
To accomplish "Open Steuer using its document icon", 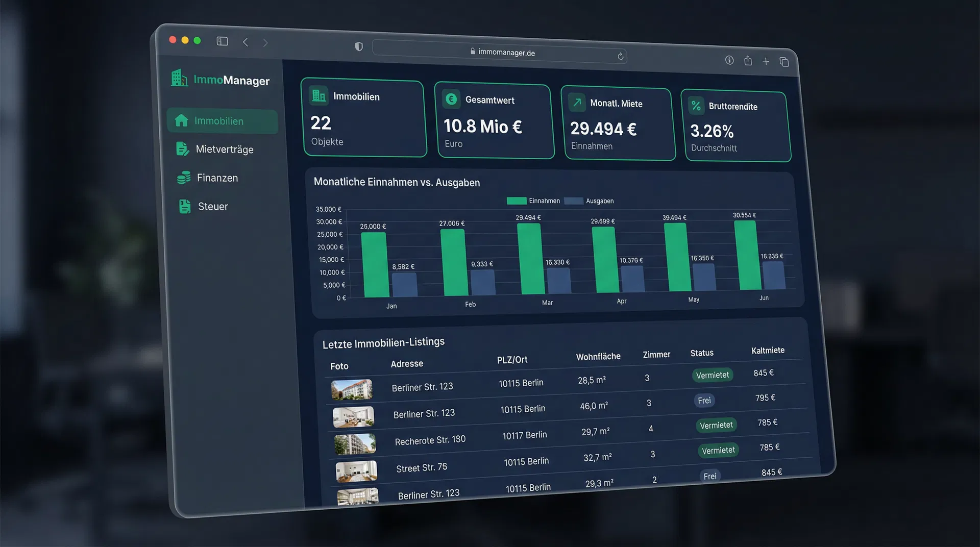I will pyautogui.click(x=184, y=206).
